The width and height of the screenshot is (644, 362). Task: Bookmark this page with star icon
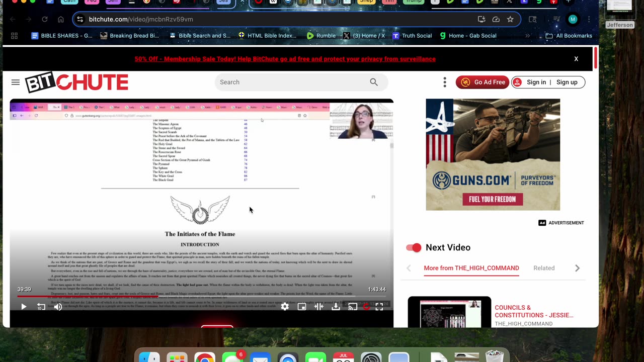[510, 19]
